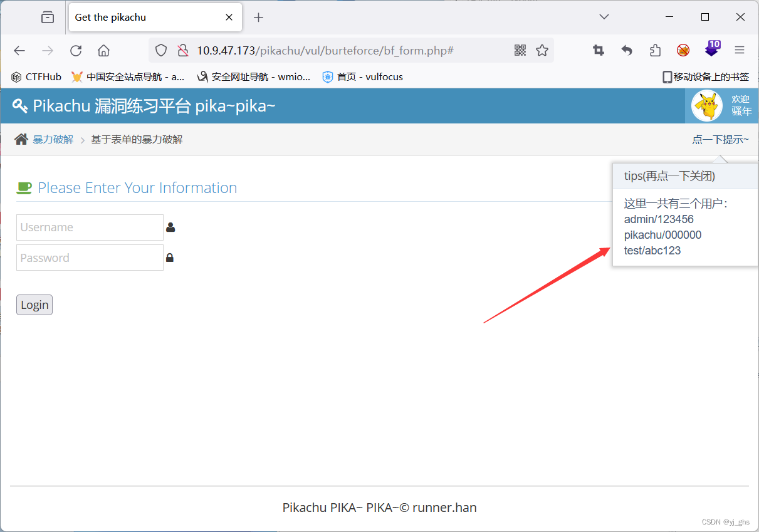
Task: Maximize the browser window
Action: (x=705, y=17)
